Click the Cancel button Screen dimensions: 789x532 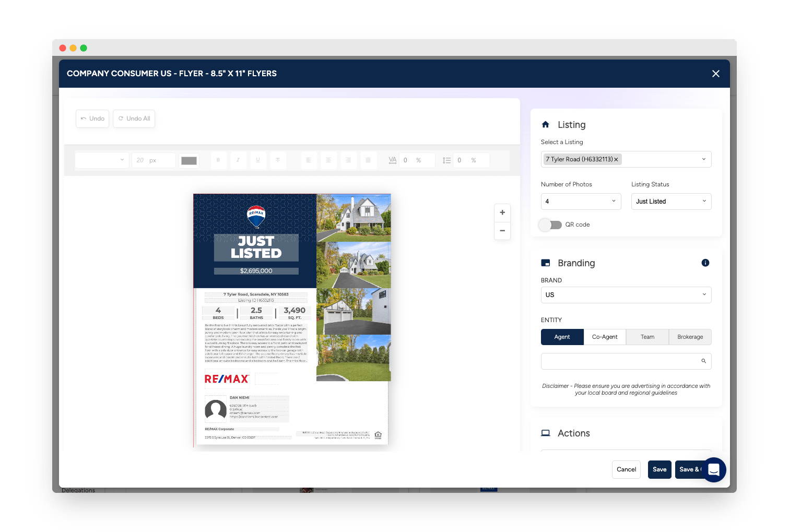[x=626, y=470]
